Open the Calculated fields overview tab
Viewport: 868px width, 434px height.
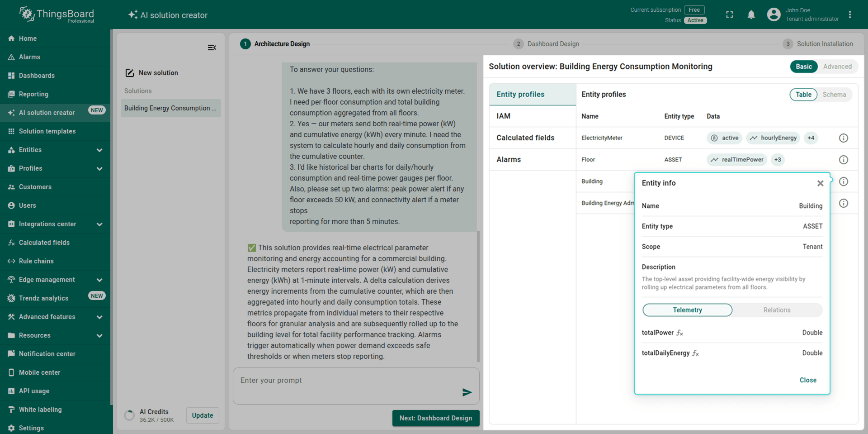(525, 138)
